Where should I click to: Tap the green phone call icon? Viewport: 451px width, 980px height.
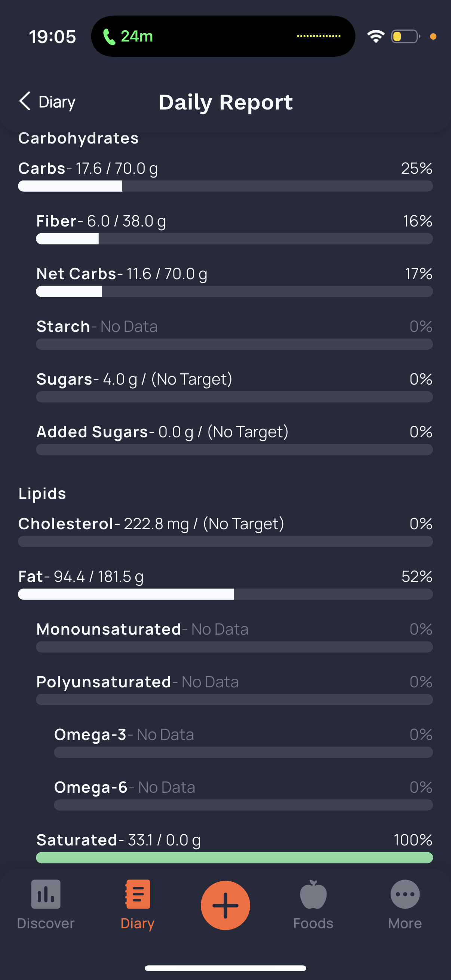coord(109,37)
